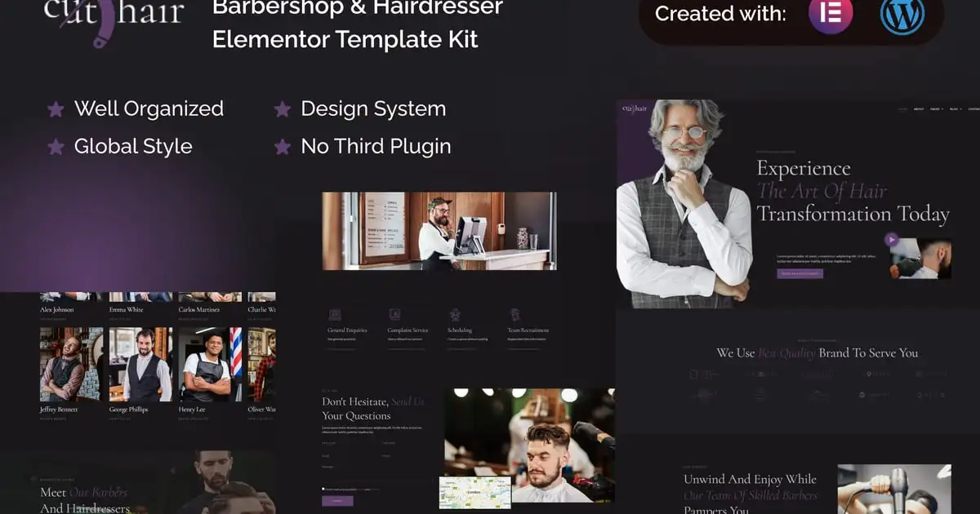Click the name Henry Lee
This screenshot has width=980, height=514.
(x=192, y=410)
